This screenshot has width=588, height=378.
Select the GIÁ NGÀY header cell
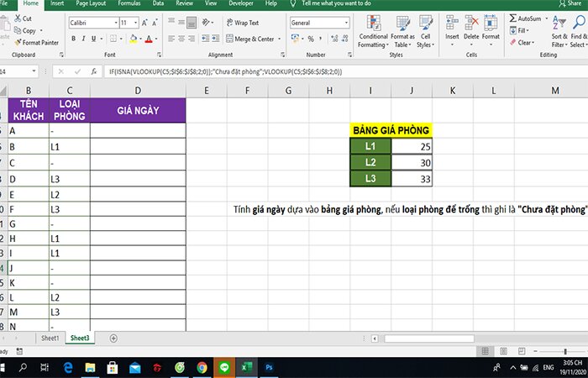[x=138, y=110]
